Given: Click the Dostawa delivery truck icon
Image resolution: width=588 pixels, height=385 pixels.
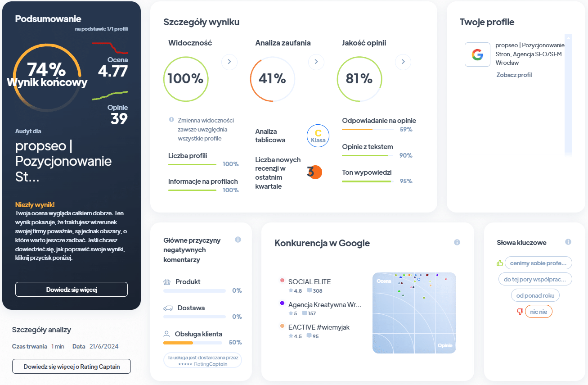Looking at the screenshot, I should [168, 308].
